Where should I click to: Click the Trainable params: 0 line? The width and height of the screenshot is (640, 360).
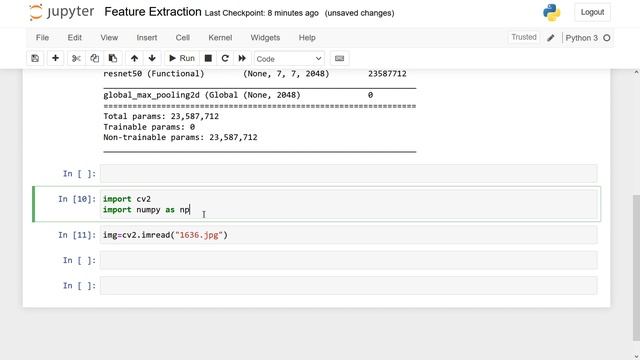[149, 127]
